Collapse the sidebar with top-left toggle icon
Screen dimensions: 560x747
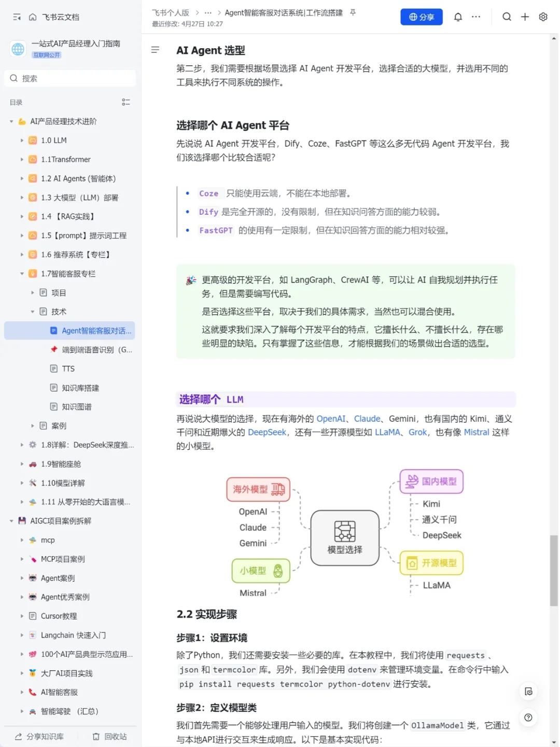click(17, 17)
